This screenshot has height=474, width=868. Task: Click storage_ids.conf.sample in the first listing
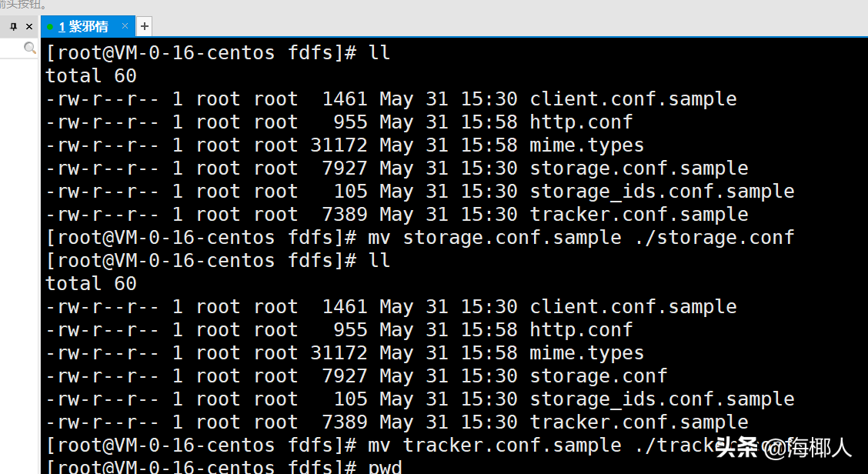(662, 191)
